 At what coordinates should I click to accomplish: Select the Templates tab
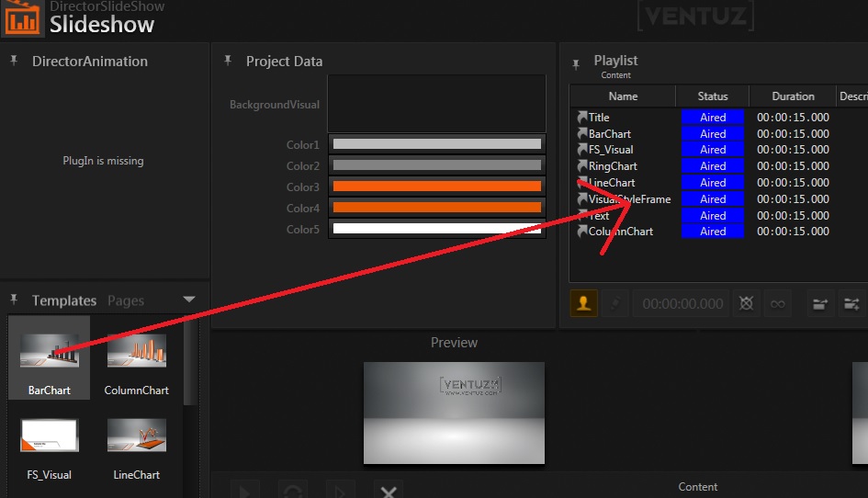[x=64, y=300]
